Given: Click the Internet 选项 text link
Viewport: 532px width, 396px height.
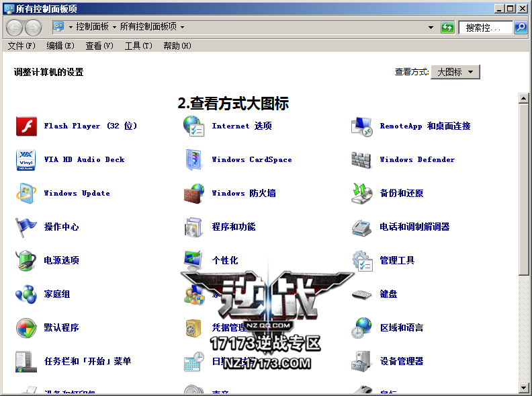Looking at the screenshot, I should click(242, 126).
